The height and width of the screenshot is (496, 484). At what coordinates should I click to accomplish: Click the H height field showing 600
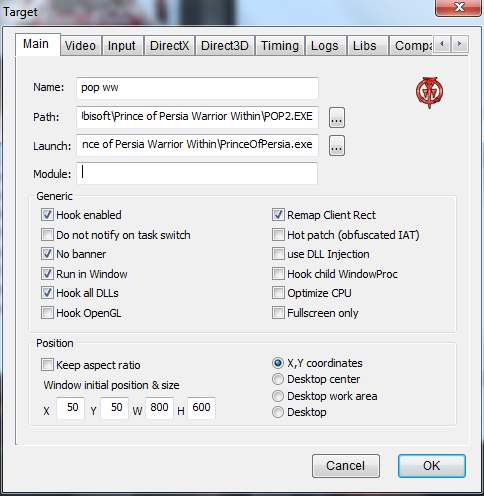tap(201, 408)
